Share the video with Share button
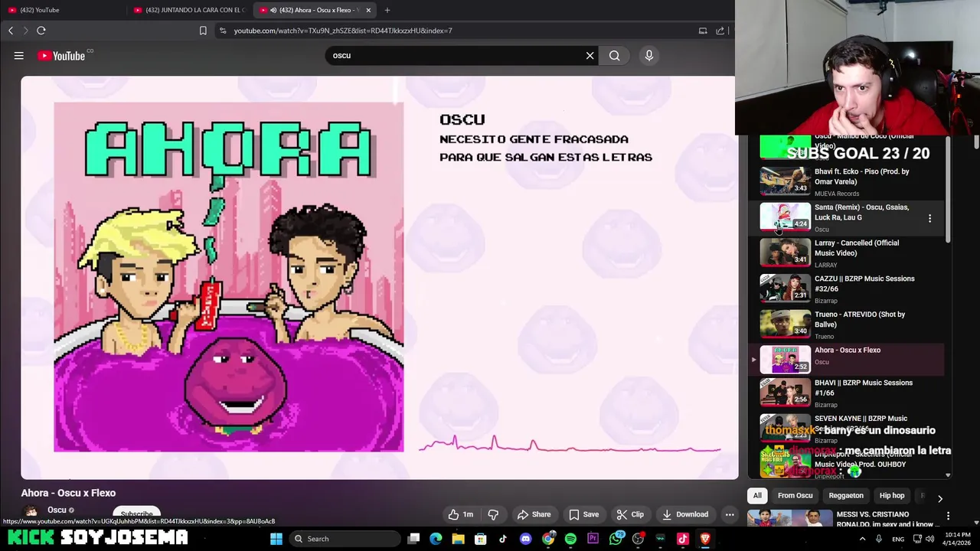 534,514
